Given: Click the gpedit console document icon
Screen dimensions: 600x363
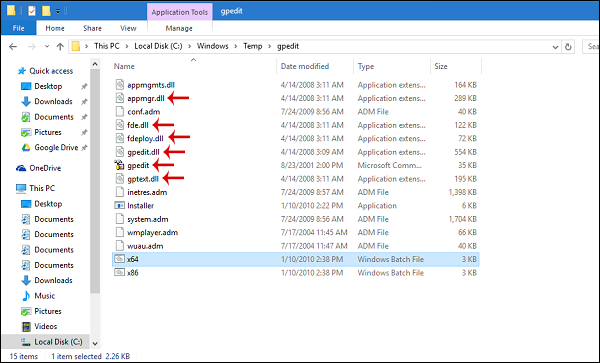Looking at the screenshot, I should pos(120,165).
